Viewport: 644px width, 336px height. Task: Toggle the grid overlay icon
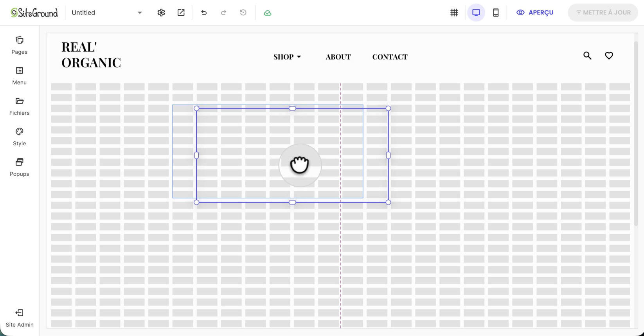click(454, 13)
